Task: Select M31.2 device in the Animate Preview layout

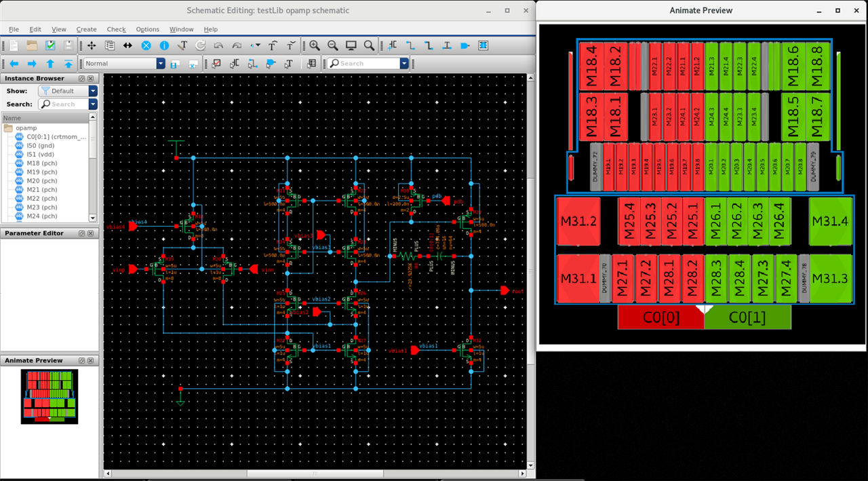Action: point(578,222)
